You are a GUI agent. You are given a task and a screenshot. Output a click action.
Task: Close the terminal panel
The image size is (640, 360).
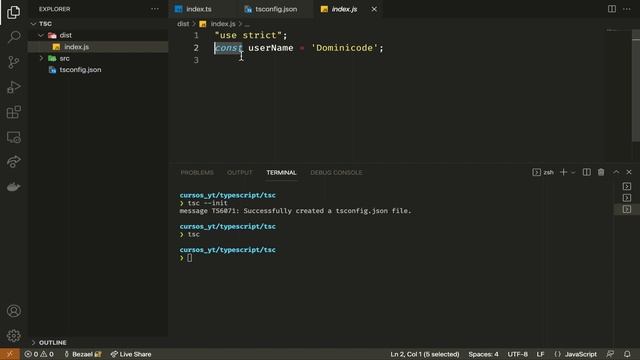tap(629, 172)
